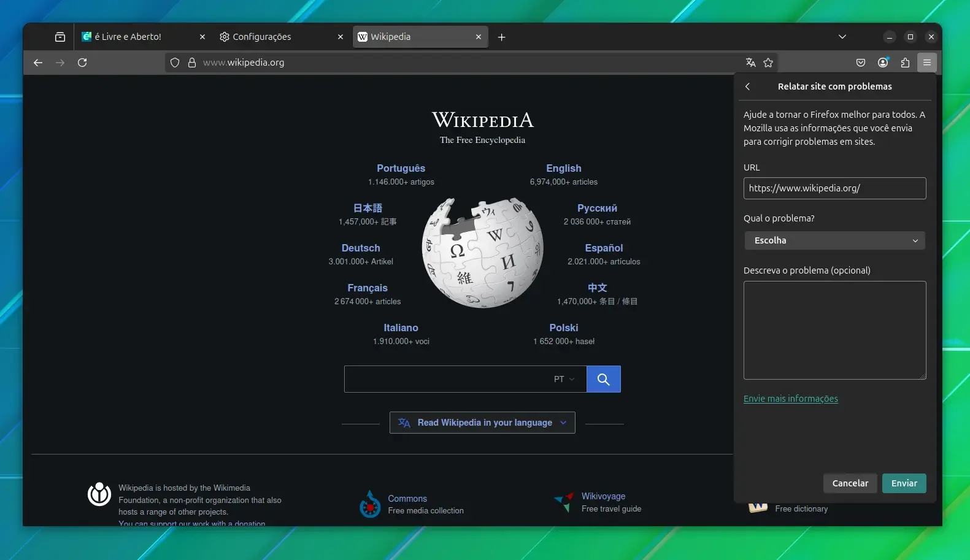Open the Firefox account icon

coord(883,63)
